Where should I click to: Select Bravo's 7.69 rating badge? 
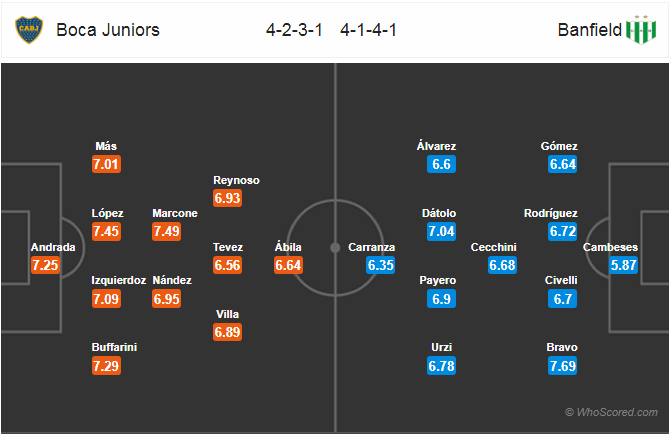[563, 366]
